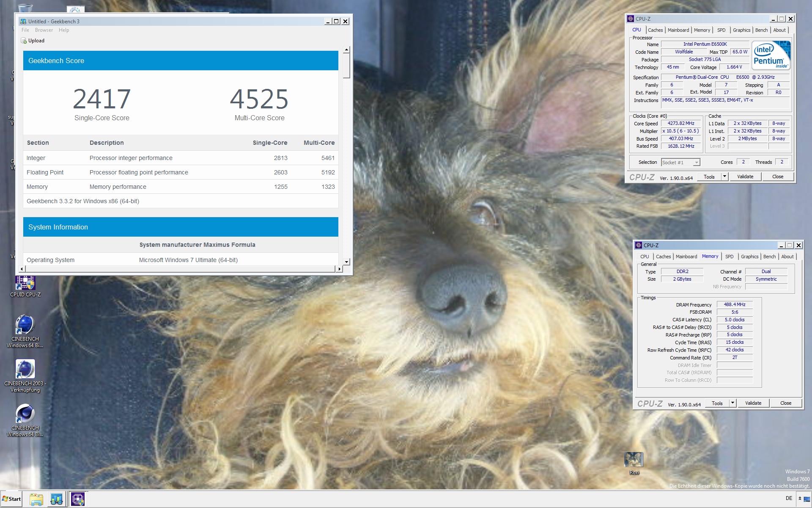812x508 pixels.
Task: Click the Core Speed 4273.82 MHz value
Action: pyautogui.click(x=681, y=123)
